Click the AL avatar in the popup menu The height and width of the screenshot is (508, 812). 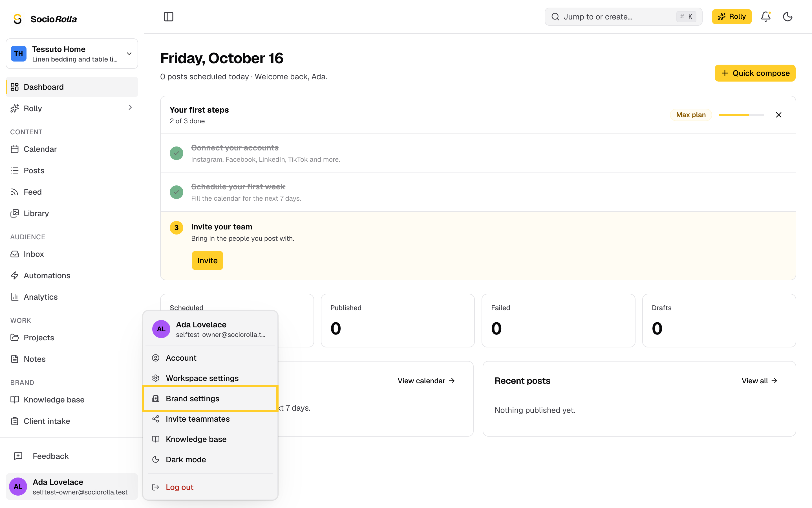point(161,329)
